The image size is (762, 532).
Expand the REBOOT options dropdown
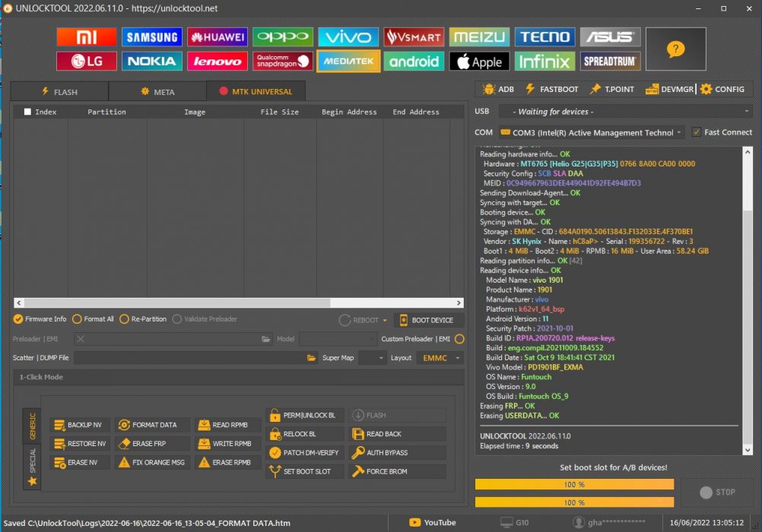coord(384,321)
